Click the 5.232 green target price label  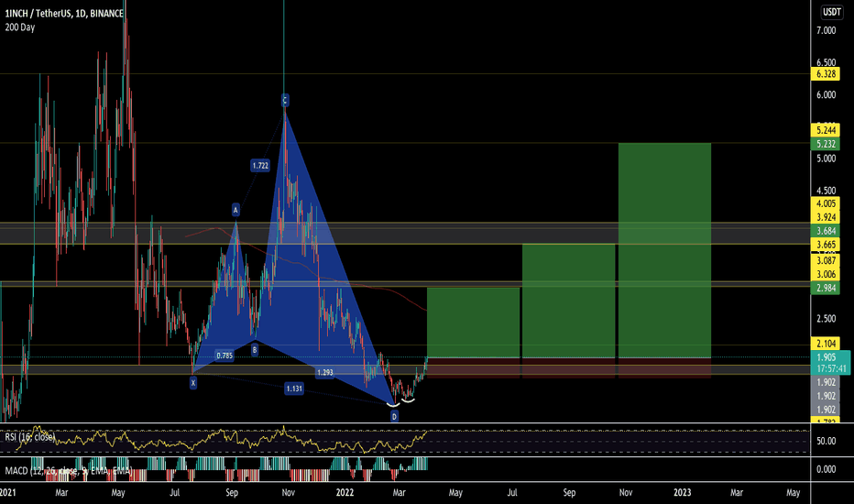826,144
